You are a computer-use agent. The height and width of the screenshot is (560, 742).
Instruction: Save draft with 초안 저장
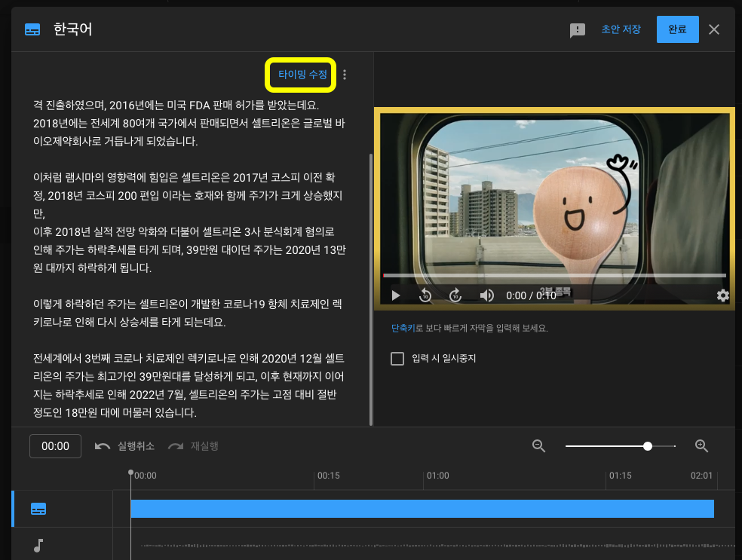tap(621, 29)
